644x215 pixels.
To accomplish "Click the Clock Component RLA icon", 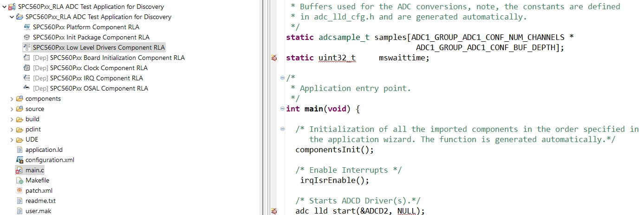I will point(27,68).
